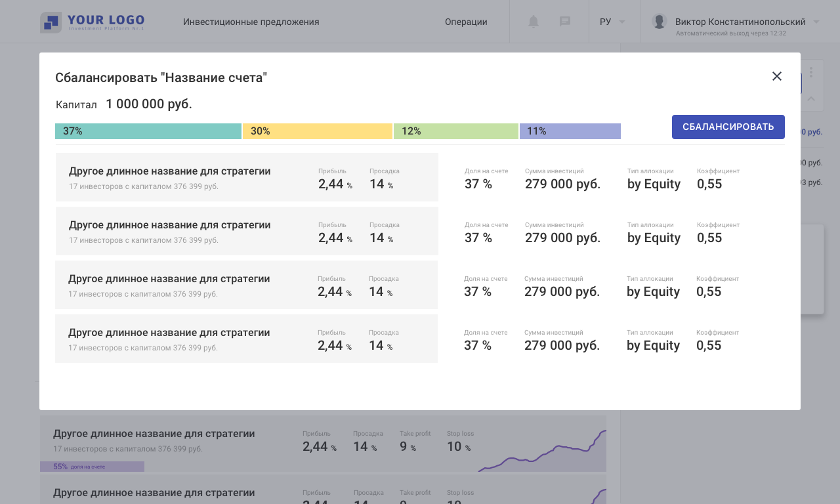Select the green 12% allocation segment
840x504 pixels.
[456, 131]
